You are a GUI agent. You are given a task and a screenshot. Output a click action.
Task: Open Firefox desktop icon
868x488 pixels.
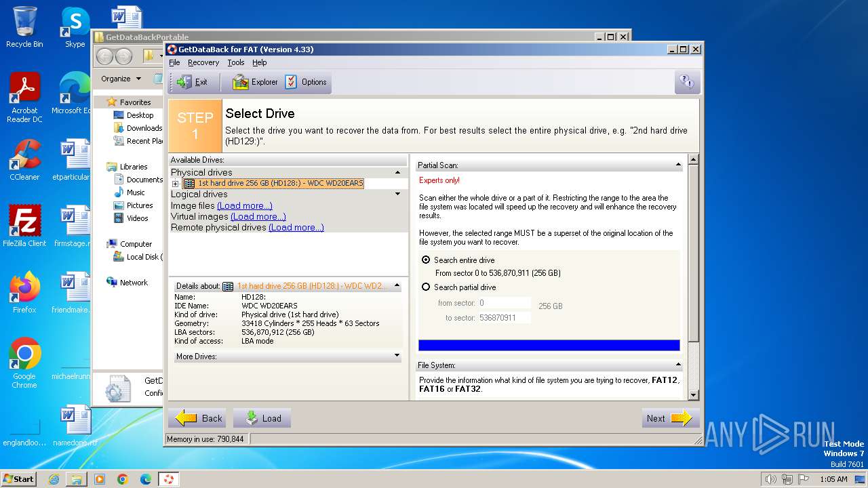(x=24, y=292)
